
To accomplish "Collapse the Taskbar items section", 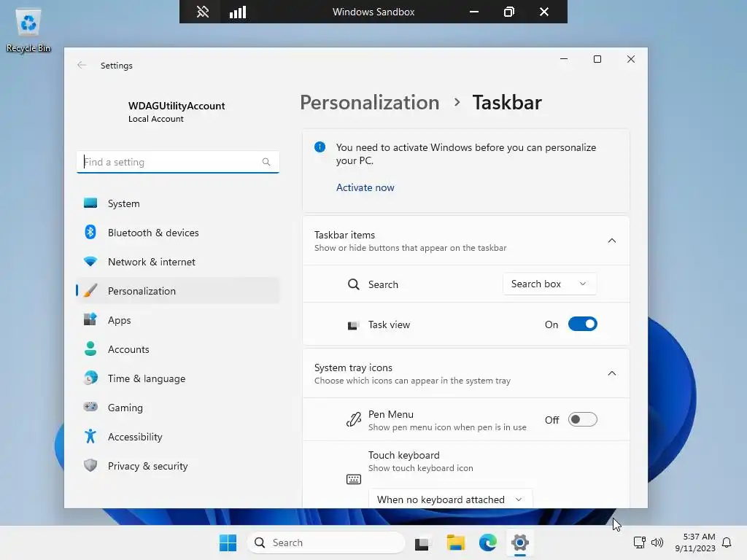I will (x=612, y=241).
